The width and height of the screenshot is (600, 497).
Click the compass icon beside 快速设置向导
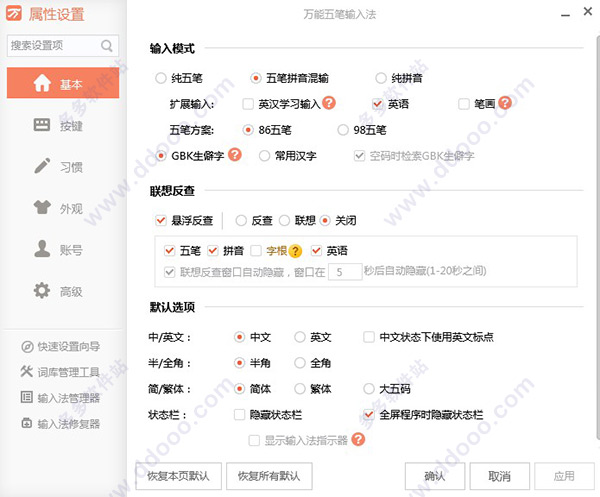point(27,347)
